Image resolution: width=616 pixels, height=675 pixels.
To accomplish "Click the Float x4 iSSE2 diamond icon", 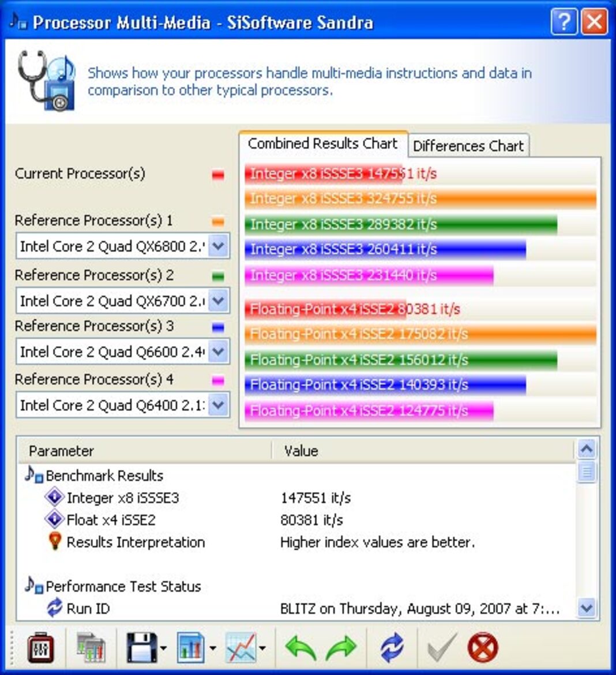I will (55, 519).
